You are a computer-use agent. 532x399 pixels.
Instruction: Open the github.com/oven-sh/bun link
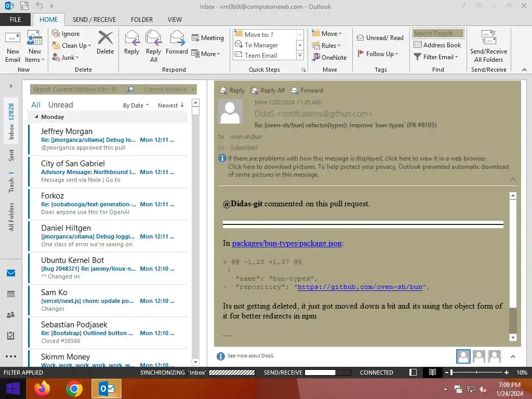click(360, 287)
